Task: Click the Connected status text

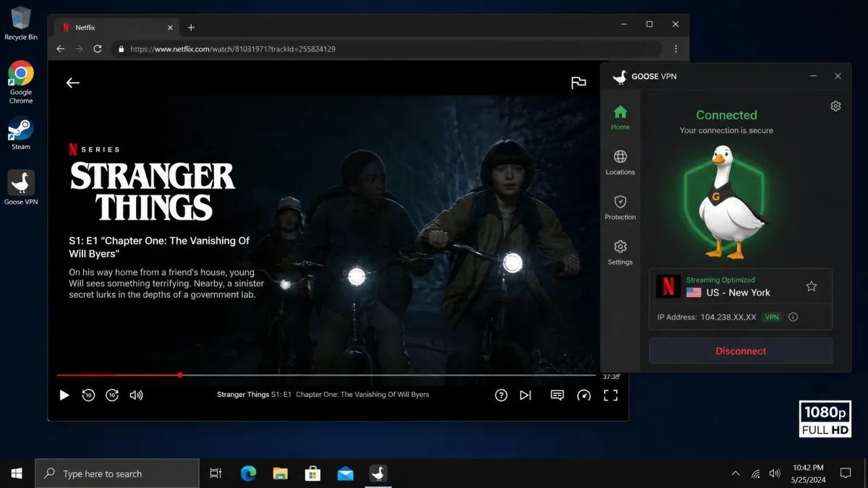Action: [x=726, y=115]
